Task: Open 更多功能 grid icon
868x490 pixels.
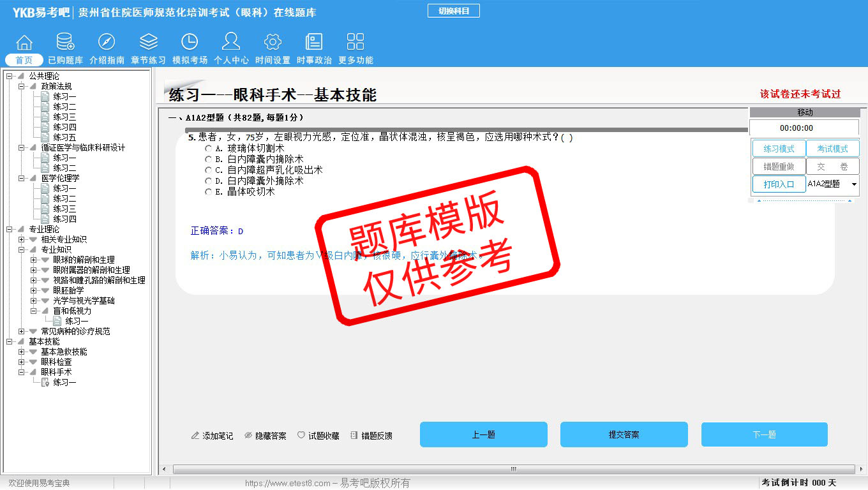Action: click(x=355, y=43)
